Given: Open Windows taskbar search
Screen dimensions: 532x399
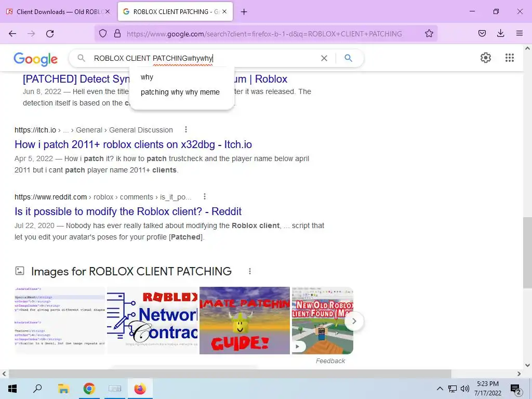Looking at the screenshot, I should pyautogui.click(x=37, y=389).
